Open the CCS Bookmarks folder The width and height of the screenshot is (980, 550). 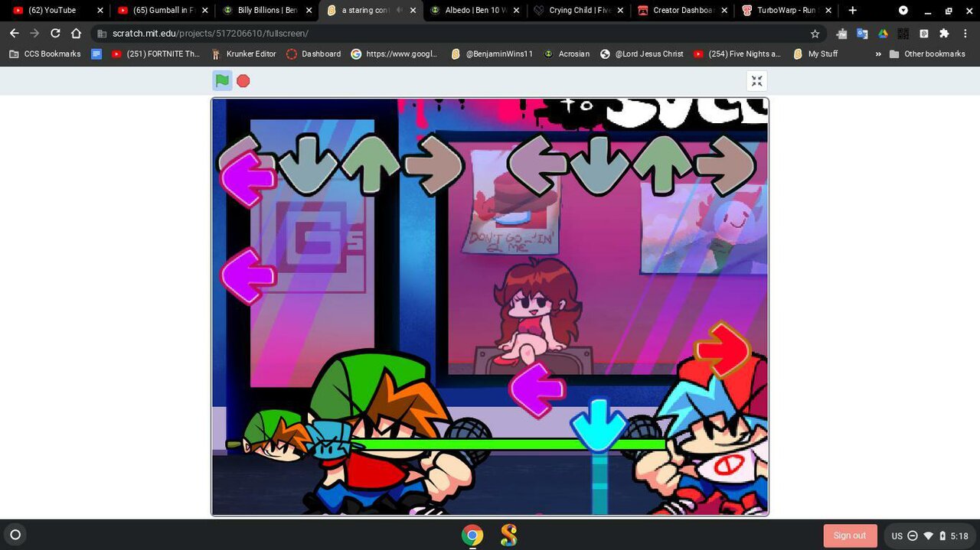point(44,54)
